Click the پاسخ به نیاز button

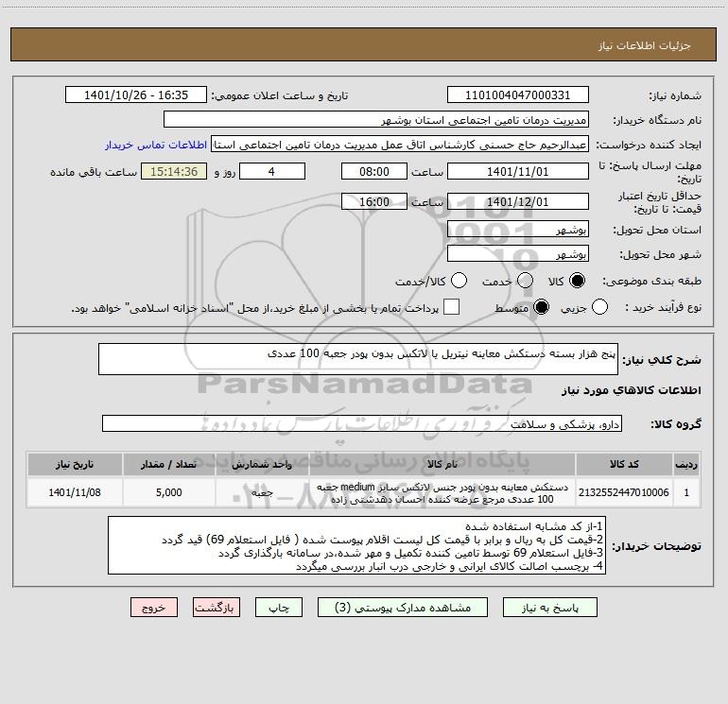(549, 608)
